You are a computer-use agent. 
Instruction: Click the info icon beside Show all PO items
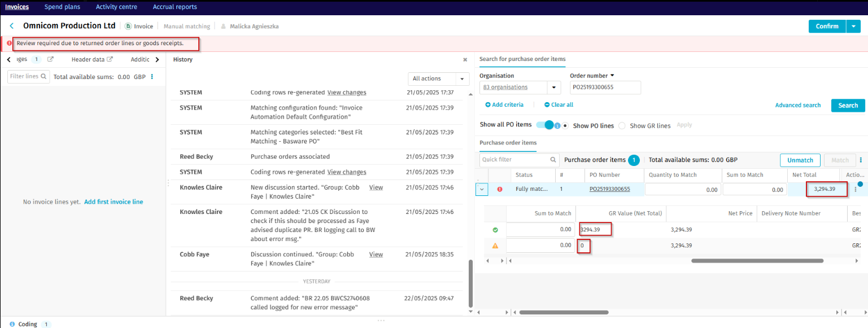point(557,126)
